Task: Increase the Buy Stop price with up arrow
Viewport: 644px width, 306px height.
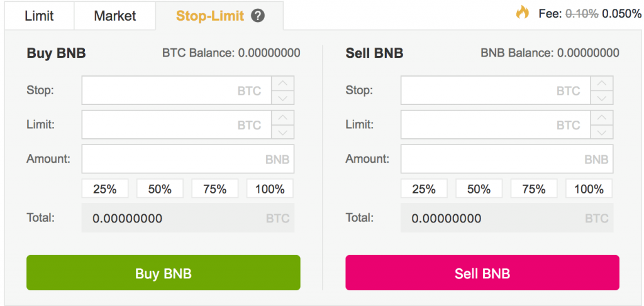Action: (283, 84)
